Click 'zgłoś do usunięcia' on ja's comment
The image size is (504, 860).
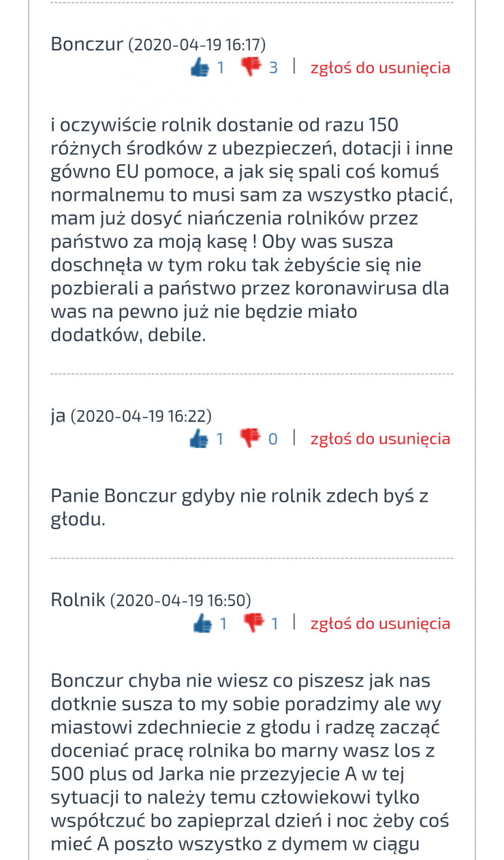380,438
